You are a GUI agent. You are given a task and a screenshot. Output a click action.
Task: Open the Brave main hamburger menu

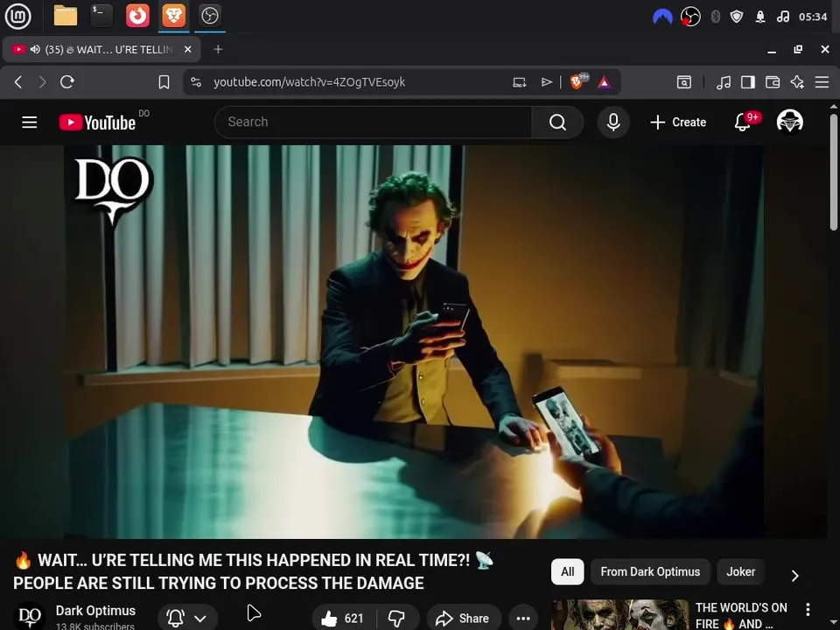[x=822, y=82]
